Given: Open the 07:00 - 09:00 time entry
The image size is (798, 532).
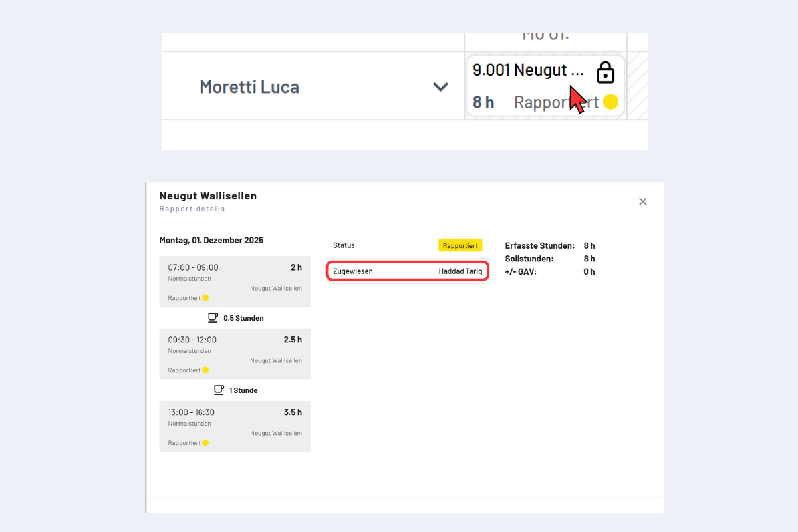Looking at the screenshot, I should 235,281.
